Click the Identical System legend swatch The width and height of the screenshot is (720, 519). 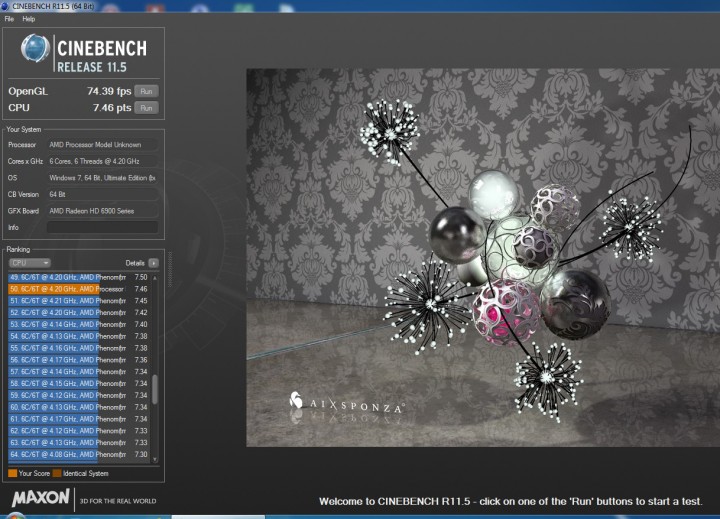coord(57,473)
